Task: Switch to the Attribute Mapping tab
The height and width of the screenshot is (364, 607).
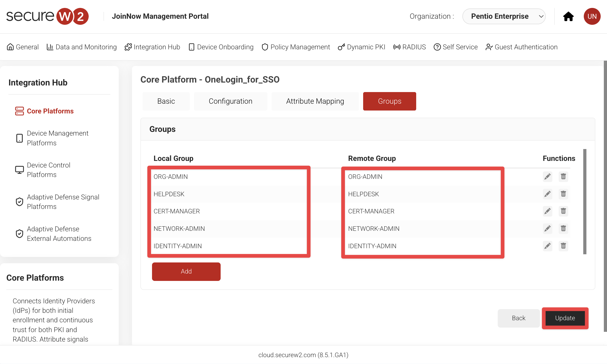Action: click(x=315, y=101)
